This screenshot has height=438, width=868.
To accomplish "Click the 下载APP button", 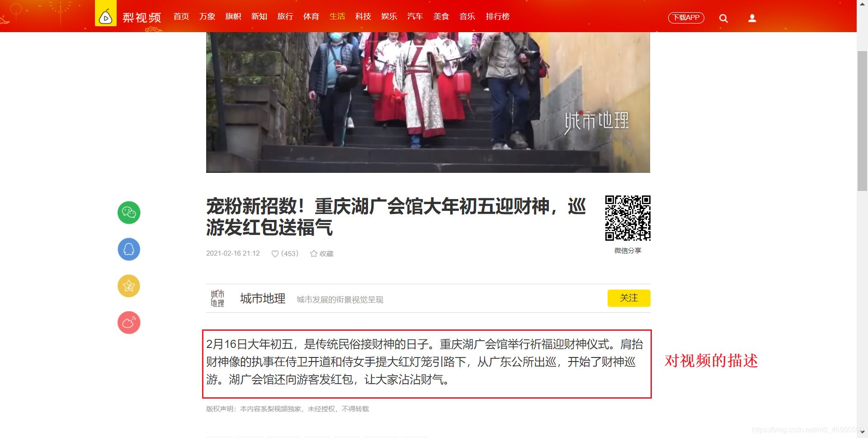I will point(686,18).
